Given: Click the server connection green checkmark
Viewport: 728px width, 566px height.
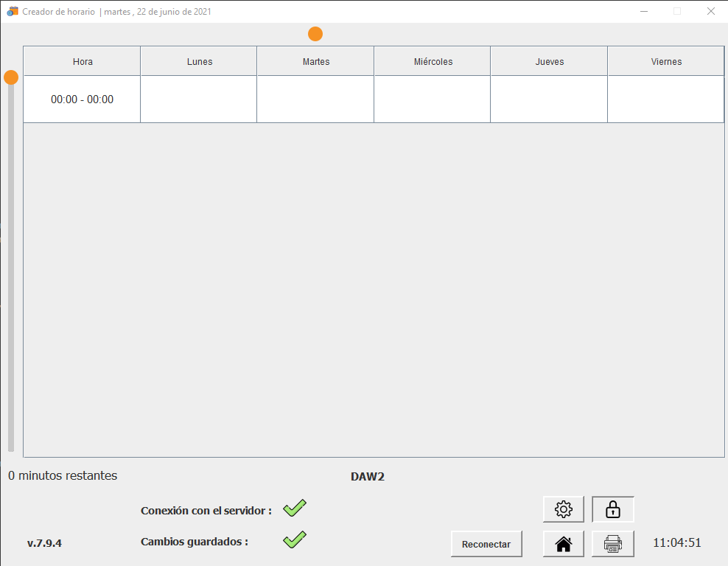Looking at the screenshot, I should pos(295,508).
